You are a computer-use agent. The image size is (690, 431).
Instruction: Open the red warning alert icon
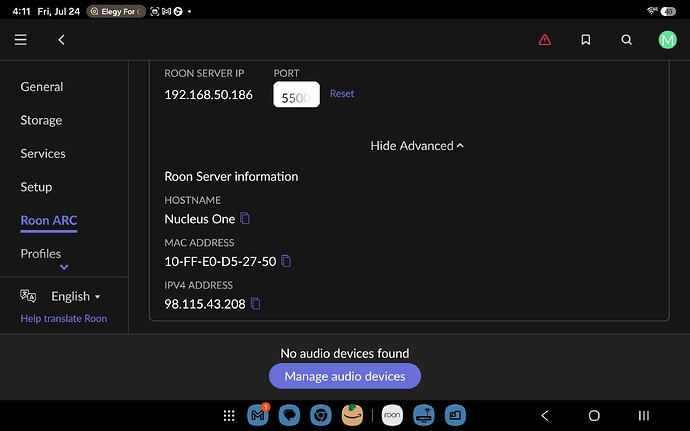click(x=544, y=40)
